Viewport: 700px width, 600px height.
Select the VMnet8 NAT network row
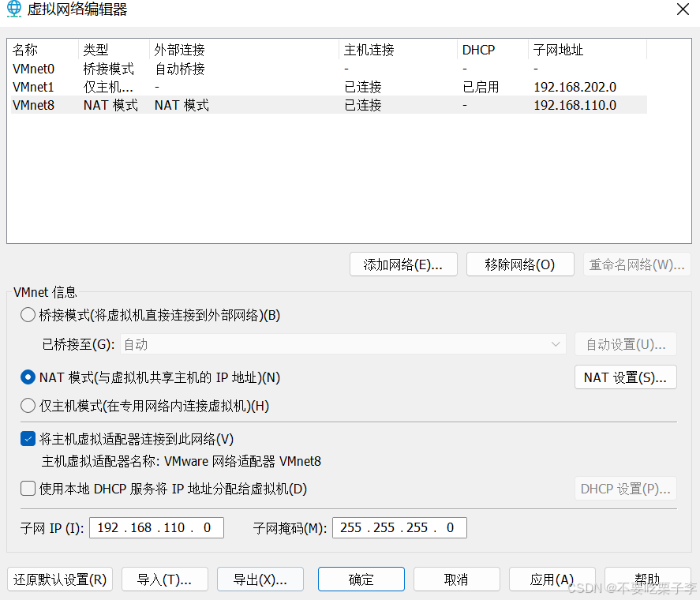(x=34, y=105)
